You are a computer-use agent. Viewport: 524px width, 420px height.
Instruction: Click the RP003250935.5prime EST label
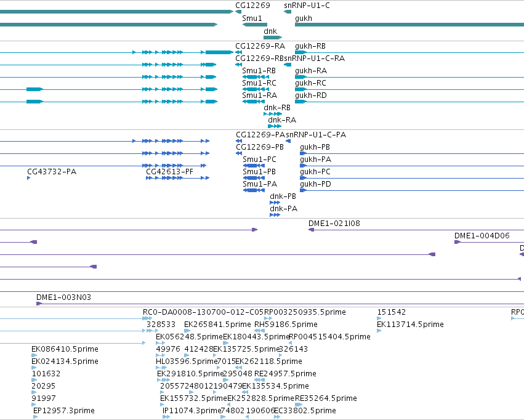[305, 312]
